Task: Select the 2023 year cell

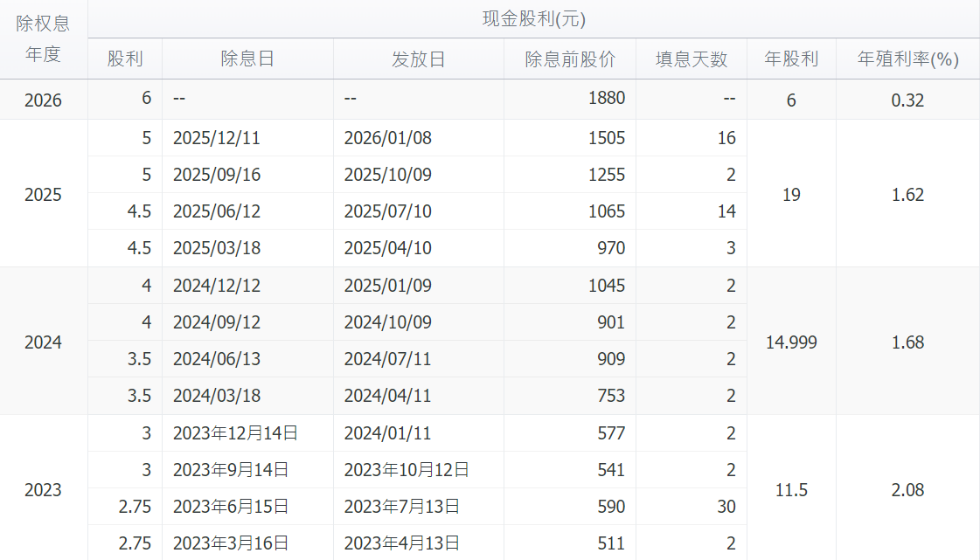Action: tap(43, 489)
